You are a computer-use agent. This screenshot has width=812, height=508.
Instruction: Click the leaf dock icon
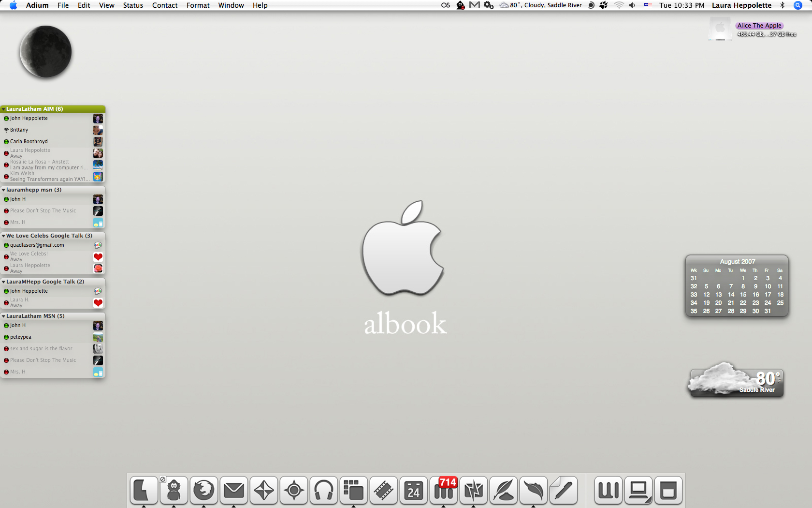534,491
